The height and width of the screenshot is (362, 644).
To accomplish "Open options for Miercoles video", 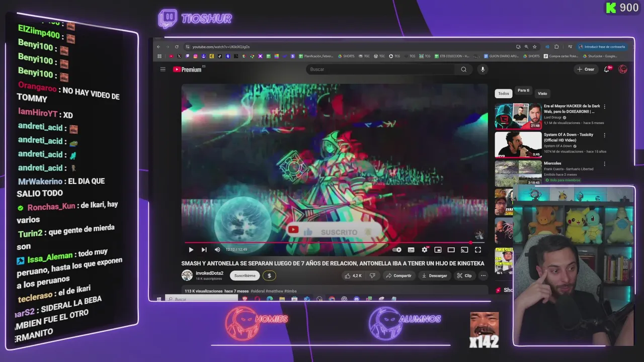I will coord(604,164).
